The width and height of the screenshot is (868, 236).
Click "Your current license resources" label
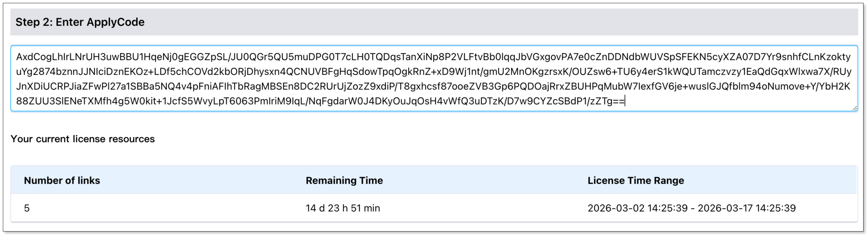[83, 139]
